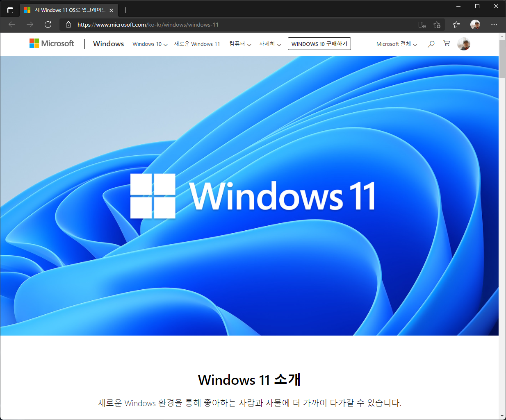Maximize the Edge browser window
The height and width of the screenshot is (420, 506).
click(x=477, y=6)
